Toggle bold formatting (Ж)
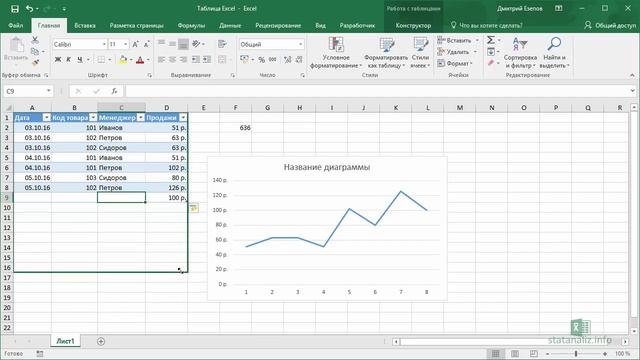The image size is (640, 360). pos(58,60)
